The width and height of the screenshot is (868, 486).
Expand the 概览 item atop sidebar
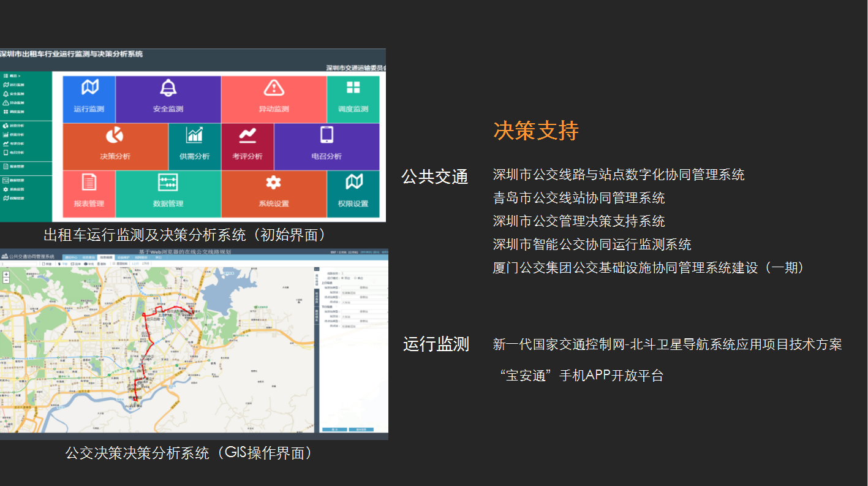tap(12, 76)
